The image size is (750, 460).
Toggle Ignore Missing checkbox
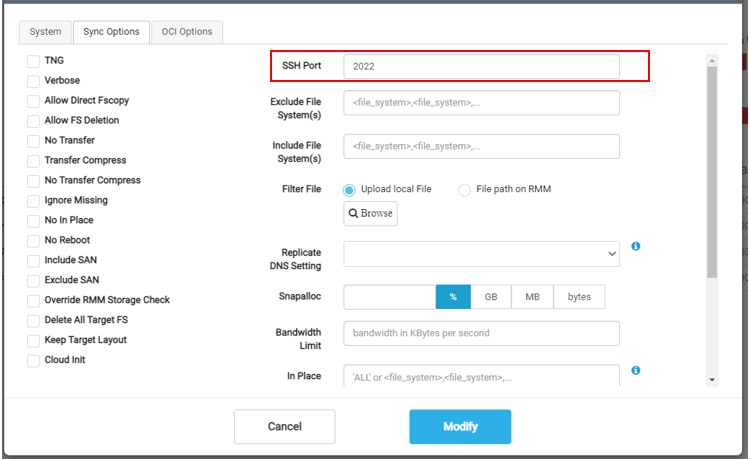(33, 201)
